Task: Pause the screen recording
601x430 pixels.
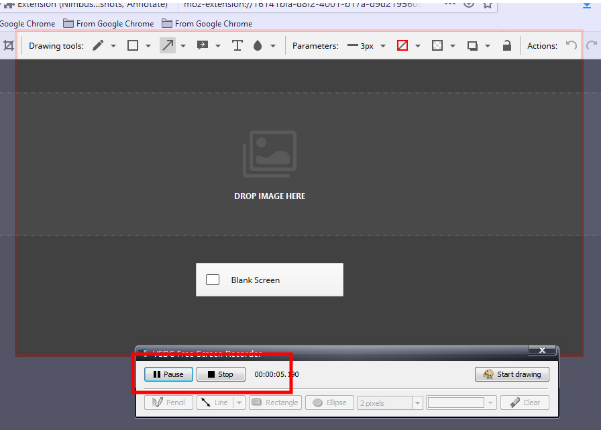Action: coord(168,375)
